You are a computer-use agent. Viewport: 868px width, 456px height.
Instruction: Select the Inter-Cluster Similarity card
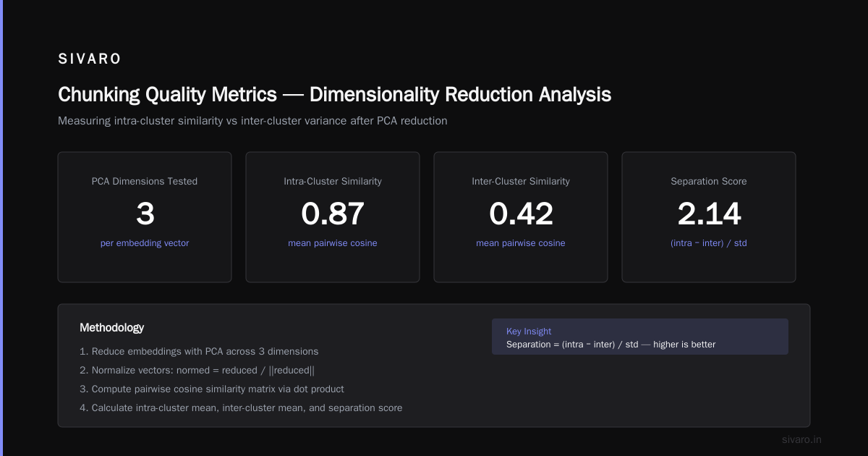coord(521,217)
